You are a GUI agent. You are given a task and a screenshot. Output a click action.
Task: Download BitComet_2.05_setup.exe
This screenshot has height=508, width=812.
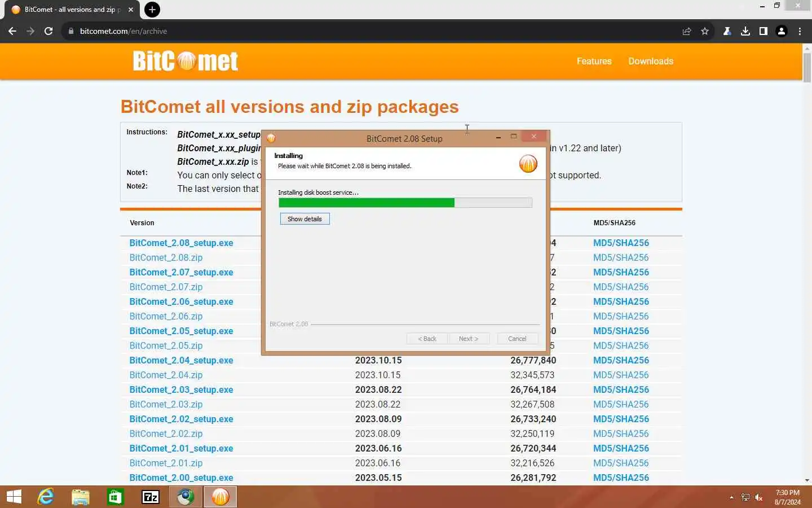(181, 331)
